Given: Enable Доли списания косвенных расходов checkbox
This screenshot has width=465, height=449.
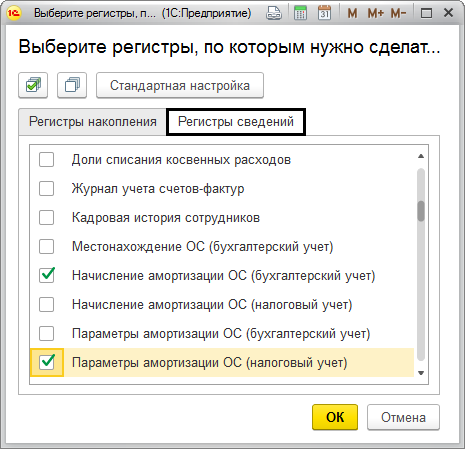Looking at the screenshot, I should [x=46, y=160].
